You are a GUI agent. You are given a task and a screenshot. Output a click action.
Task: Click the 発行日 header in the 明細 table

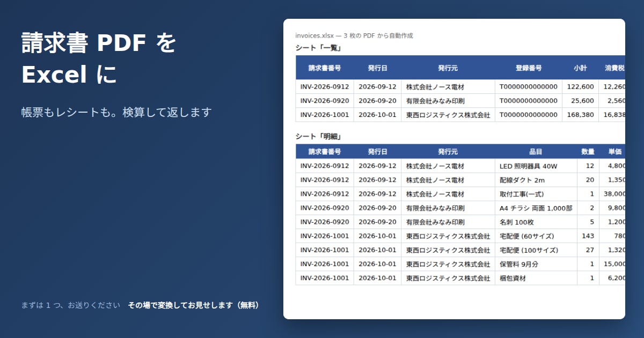point(377,152)
